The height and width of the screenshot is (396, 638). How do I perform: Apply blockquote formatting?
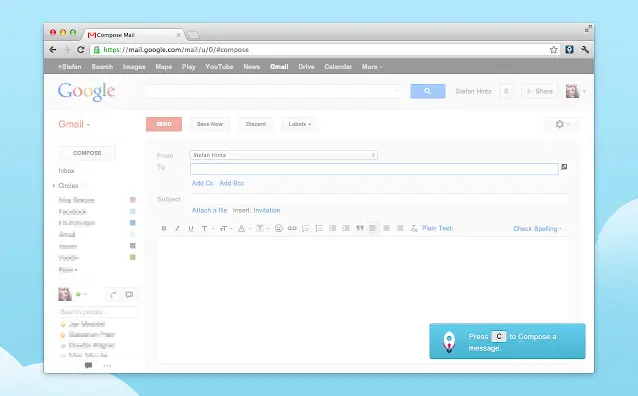(x=360, y=228)
